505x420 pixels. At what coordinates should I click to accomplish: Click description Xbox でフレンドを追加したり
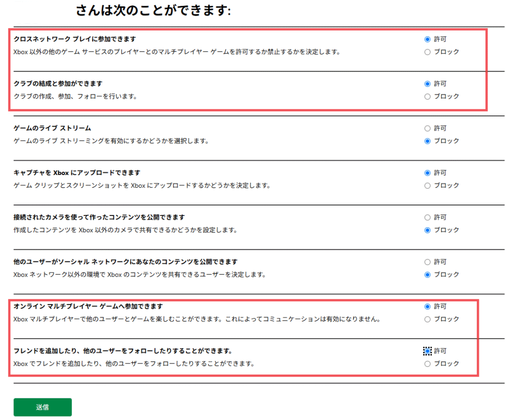(x=135, y=364)
